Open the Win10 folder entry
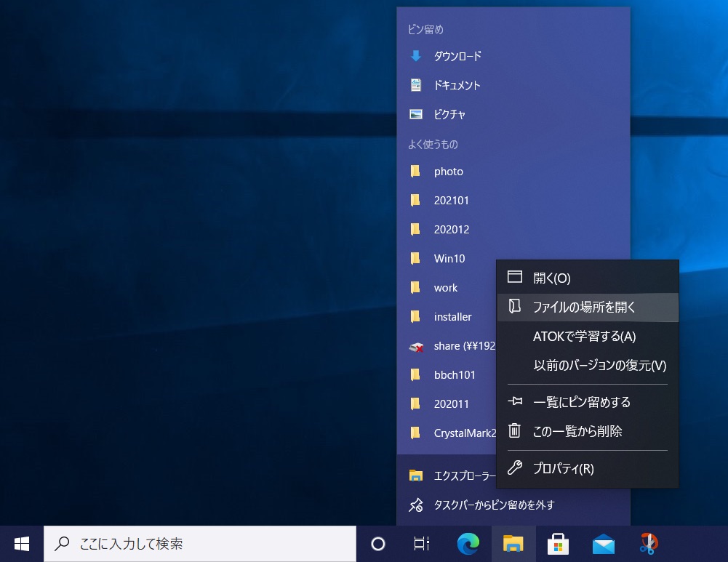 click(447, 259)
